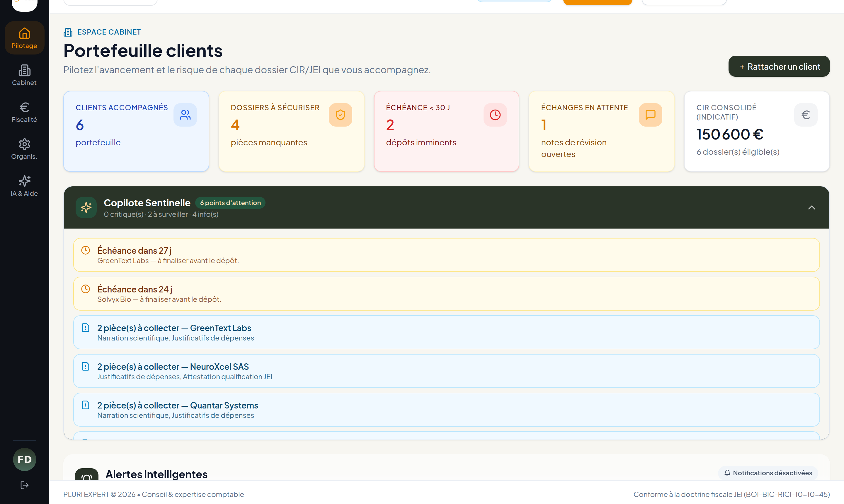Click the chat icon in Échanges en attente card
844x504 pixels.
[x=650, y=115]
